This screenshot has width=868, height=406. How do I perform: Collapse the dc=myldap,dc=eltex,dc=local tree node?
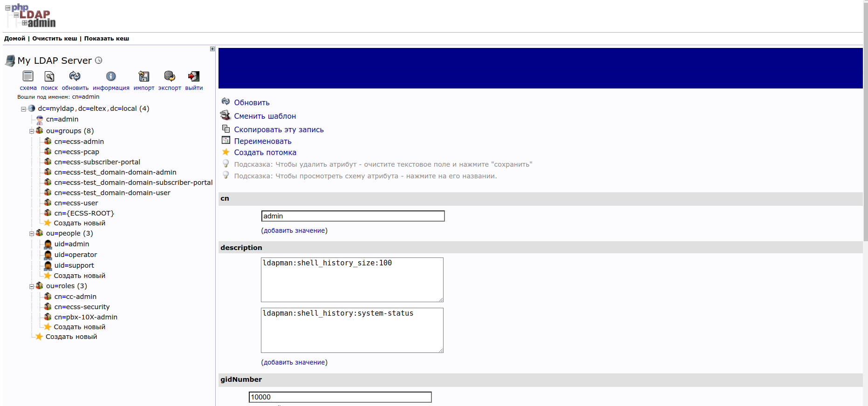[23, 109]
